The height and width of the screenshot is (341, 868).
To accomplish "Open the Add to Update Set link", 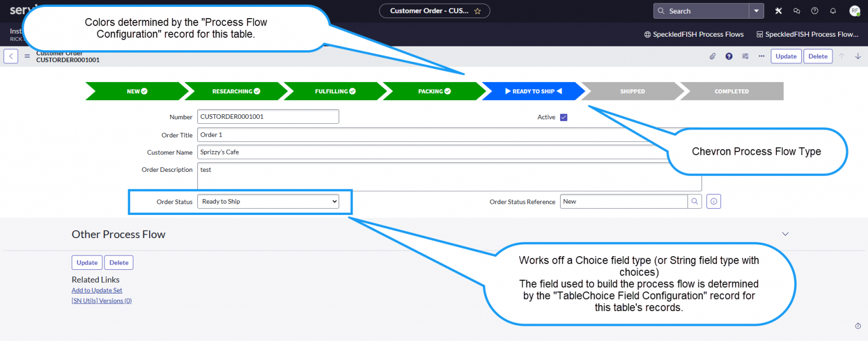I will (x=97, y=290).
